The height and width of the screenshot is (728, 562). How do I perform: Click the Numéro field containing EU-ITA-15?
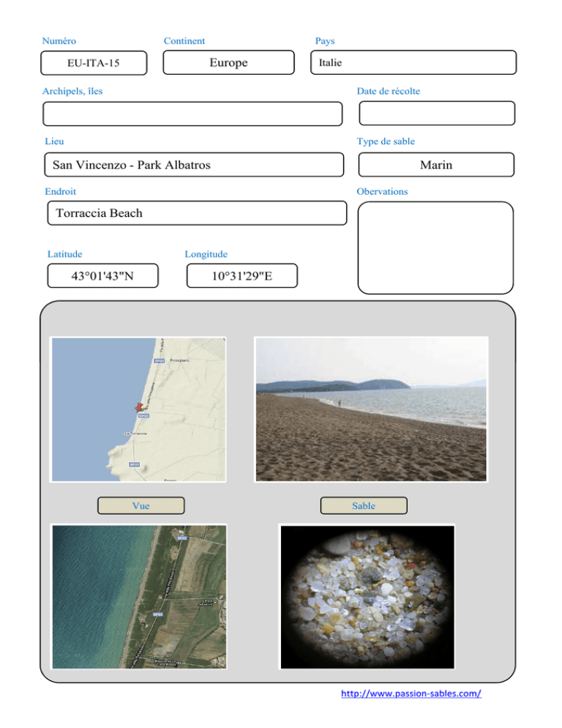click(94, 63)
